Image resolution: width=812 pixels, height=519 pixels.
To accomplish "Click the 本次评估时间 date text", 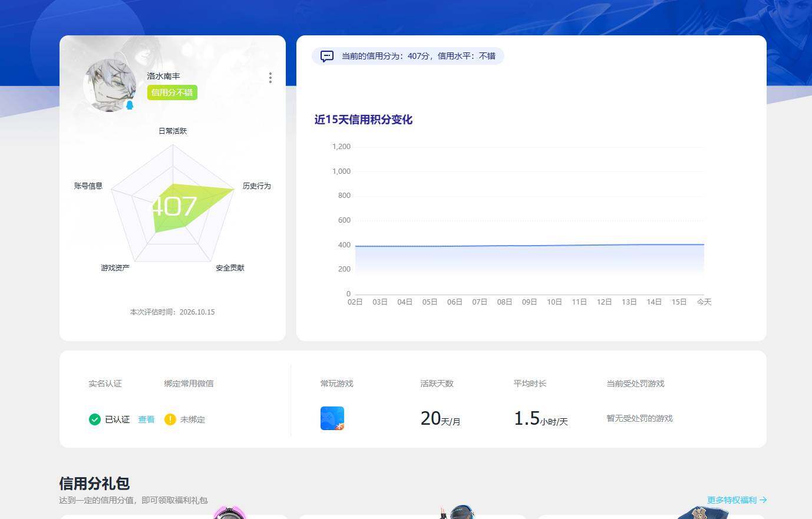I will click(172, 312).
